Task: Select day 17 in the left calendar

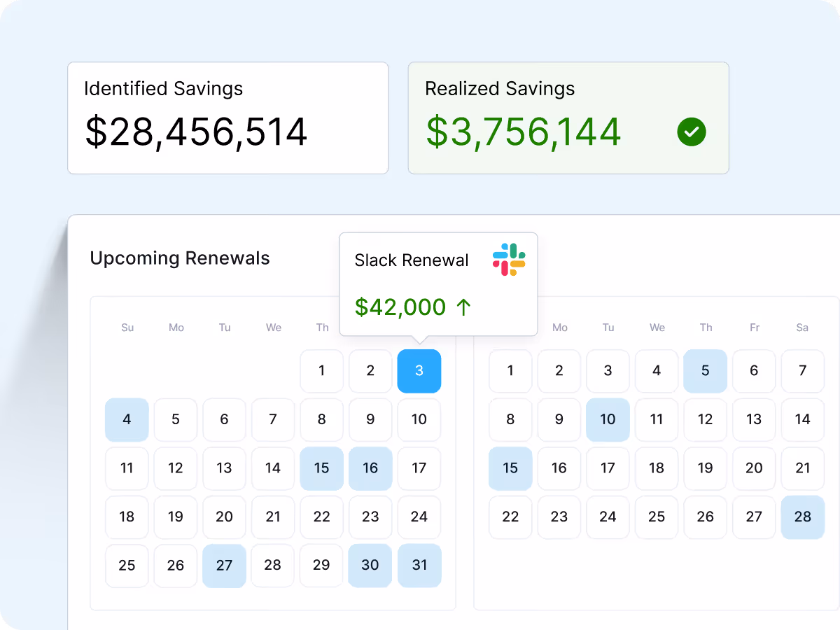Action: click(x=419, y=468)
